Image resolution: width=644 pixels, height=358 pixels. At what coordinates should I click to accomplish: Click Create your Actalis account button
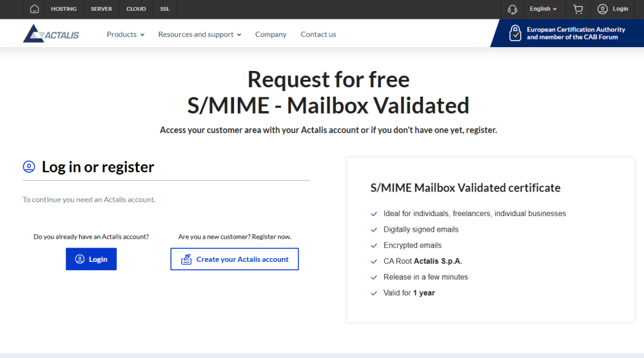click(x=235, y=259)
